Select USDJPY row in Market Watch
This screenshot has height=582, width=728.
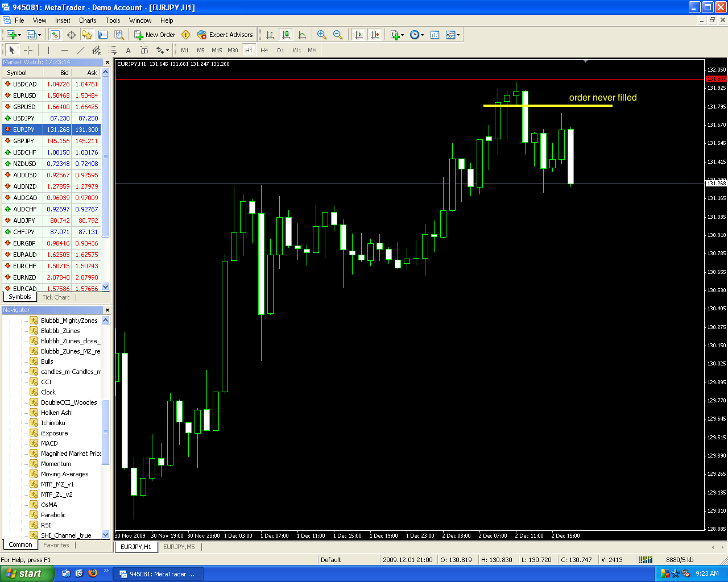pos(51,118)
